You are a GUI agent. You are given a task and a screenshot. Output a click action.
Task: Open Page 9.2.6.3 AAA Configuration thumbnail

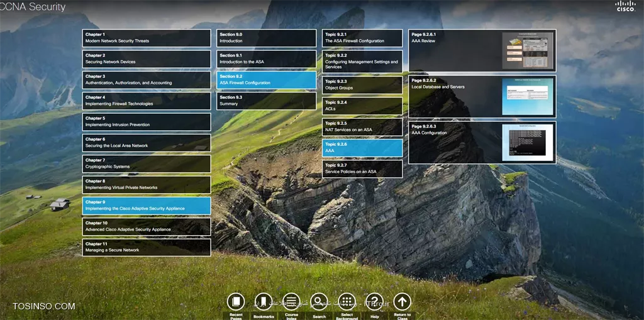coord(528,143)
